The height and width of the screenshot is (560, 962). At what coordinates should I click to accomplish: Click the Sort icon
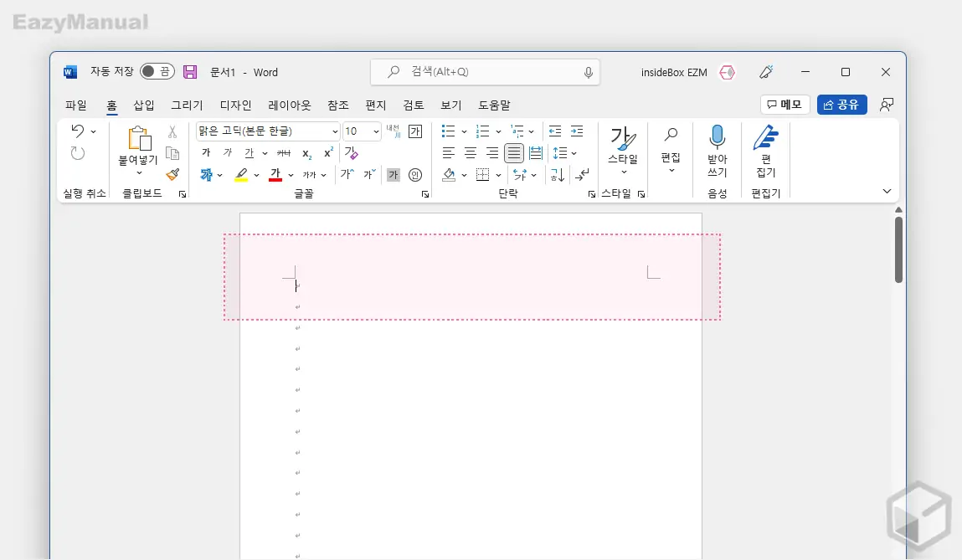coord(557,175)
